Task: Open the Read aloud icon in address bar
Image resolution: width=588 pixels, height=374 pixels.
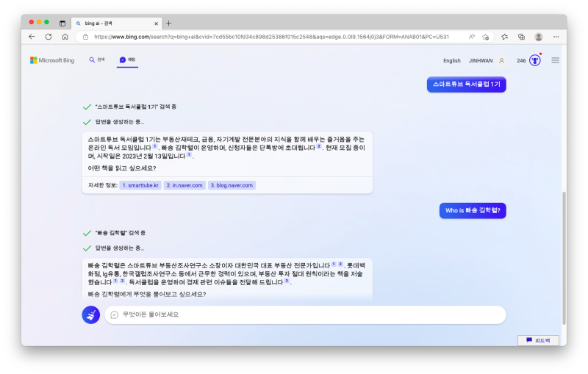Action: click(472, 37)
